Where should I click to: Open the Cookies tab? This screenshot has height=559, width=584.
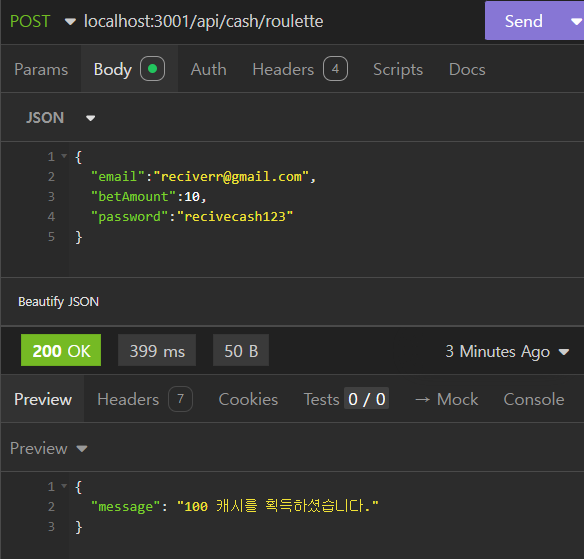tap(248, 399)
